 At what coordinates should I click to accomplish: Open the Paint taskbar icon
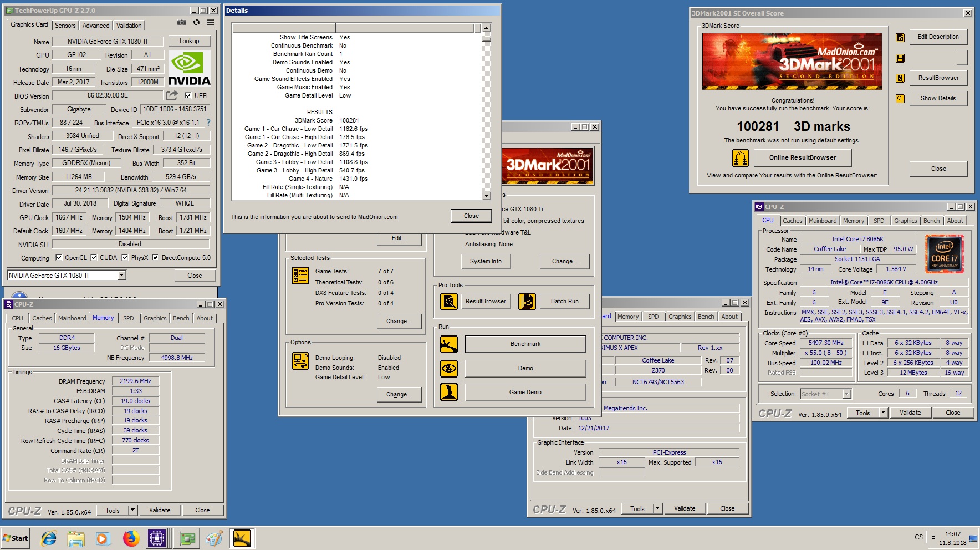click(214, 538)
